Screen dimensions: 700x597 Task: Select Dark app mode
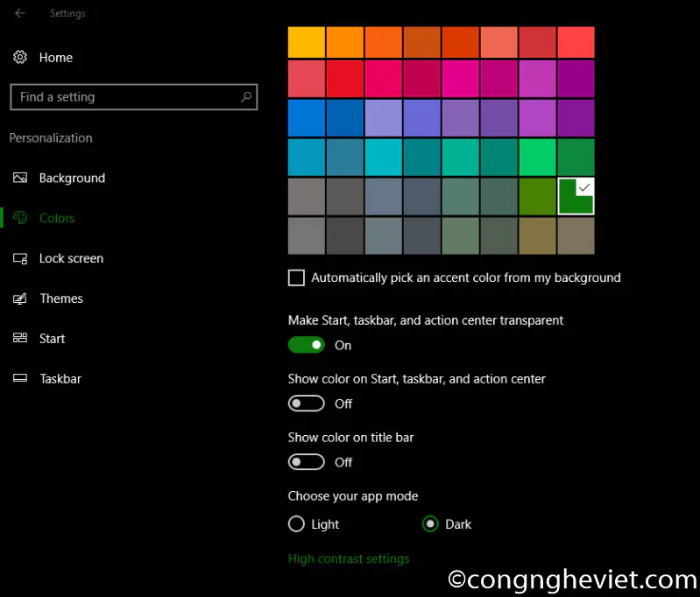tap(430, 523)
